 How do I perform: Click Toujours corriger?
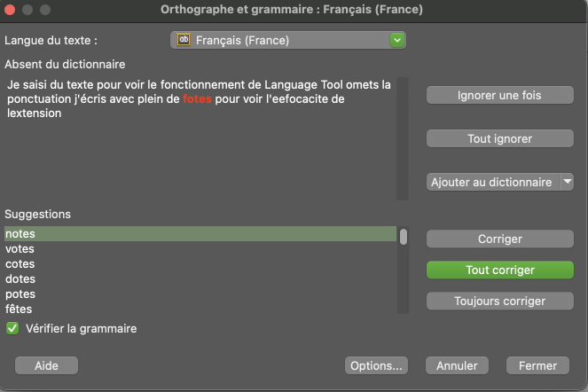tap(499, 301)
